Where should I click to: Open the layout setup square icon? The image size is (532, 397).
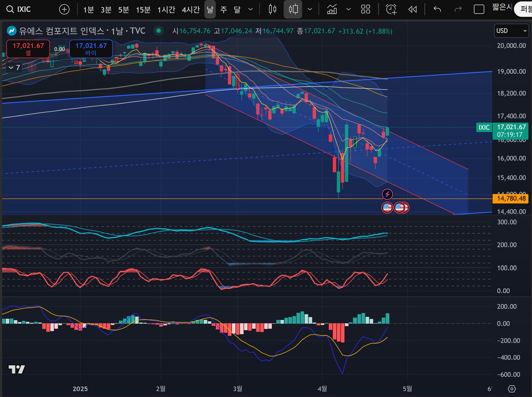[x=479, y=9]
